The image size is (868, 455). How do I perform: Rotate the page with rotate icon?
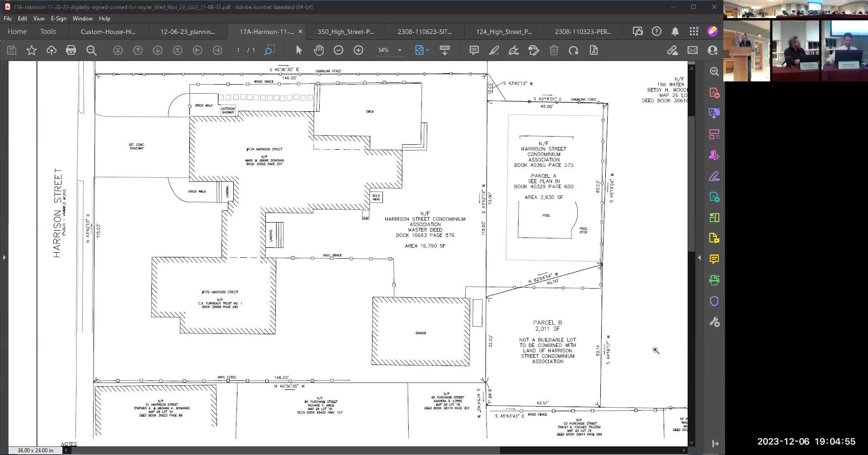pos(574,50)
